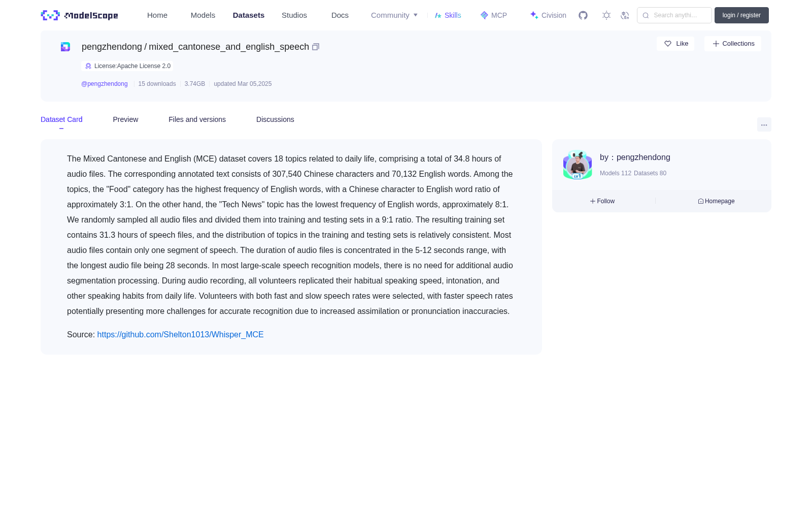Image resolution: width=812 pixels, height=508 pixels.
Task: Switch language with the translate icon
Action: point(625,15)
